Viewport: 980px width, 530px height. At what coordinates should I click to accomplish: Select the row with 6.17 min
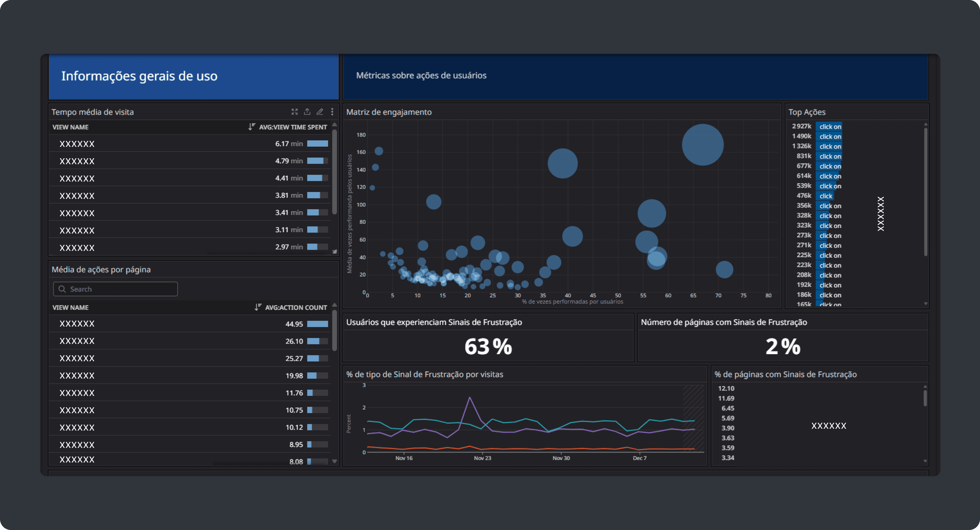(190, 143)
